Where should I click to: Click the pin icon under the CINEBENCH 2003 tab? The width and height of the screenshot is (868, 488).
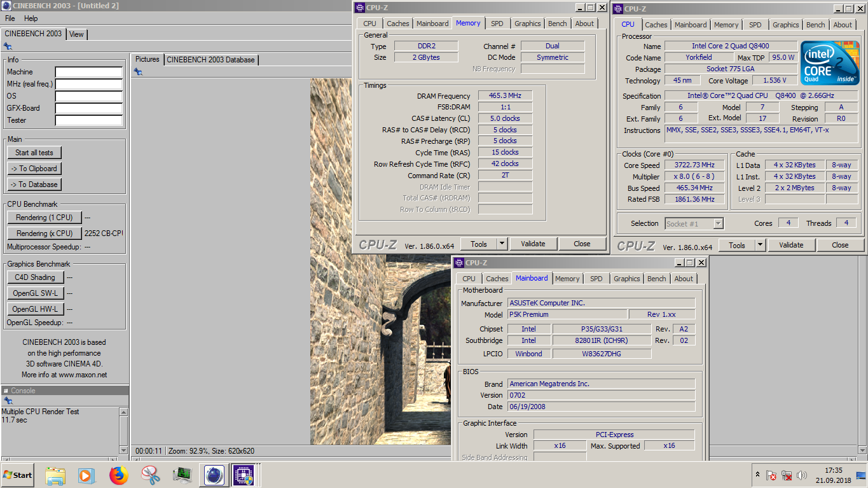pos(8,46)
